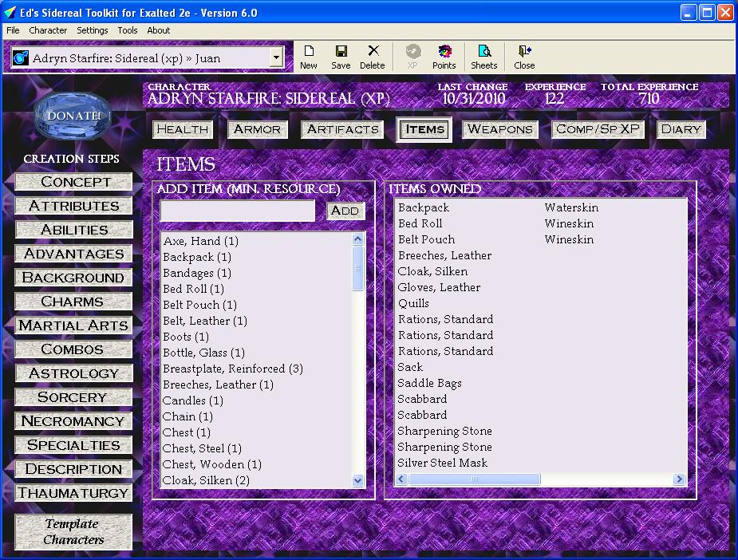
Task: Focus the Add Item text field
Action: [x=238, y=211]
